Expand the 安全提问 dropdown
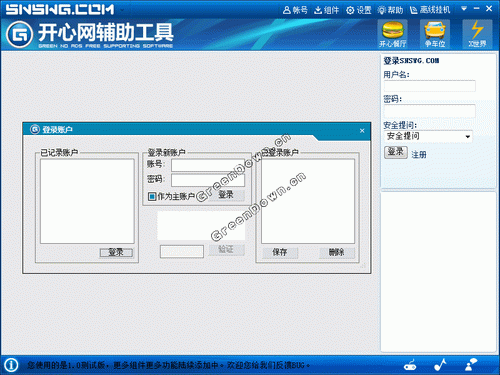Viewport: 500px width, 375px height. (x=428, y=136)
